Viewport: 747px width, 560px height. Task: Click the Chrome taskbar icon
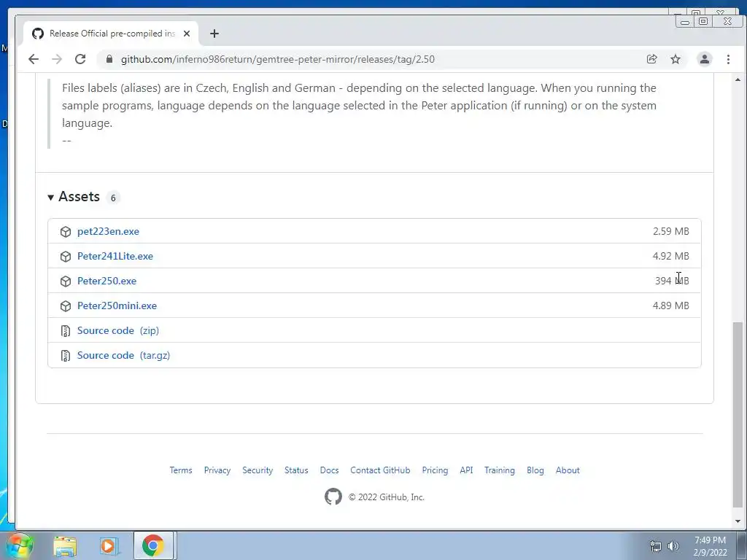point(153,545)
